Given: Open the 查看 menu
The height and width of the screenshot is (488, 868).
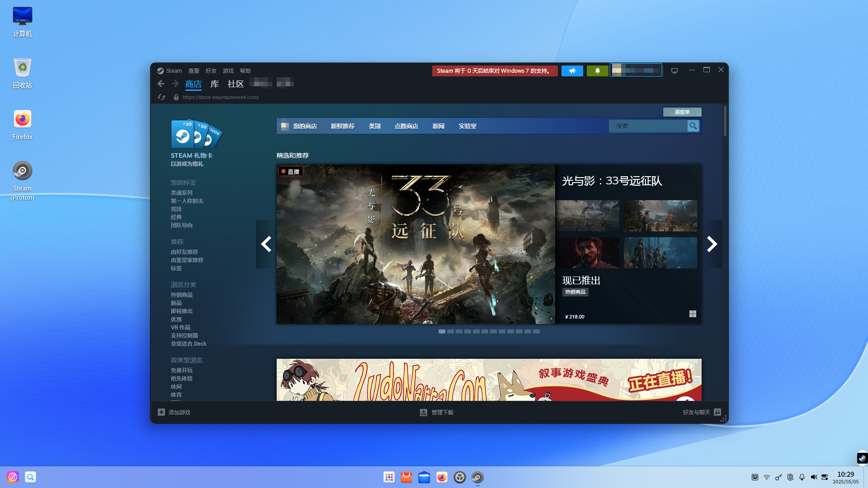Looking at the screenshot, I should click(194, 71).
